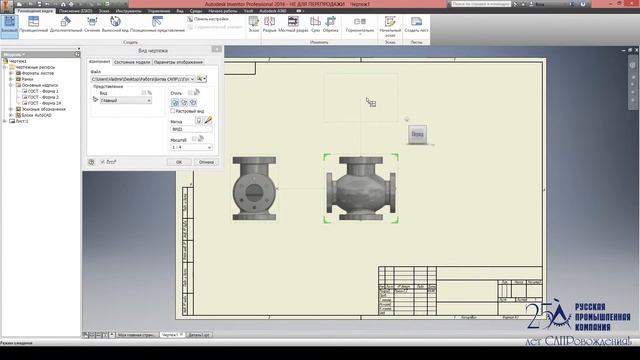Click the Панель настройки option
This screenshot has width=640, height=360.
[208, 19]
